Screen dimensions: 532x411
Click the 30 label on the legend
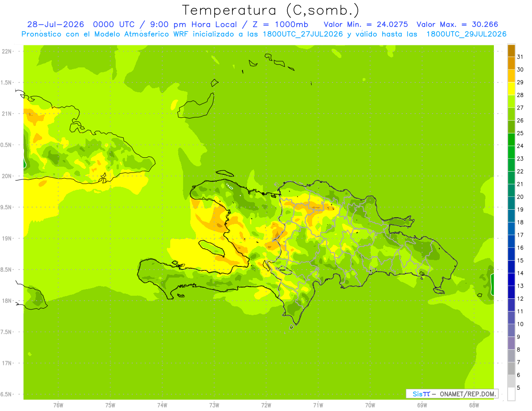click(x=520, y=70)
